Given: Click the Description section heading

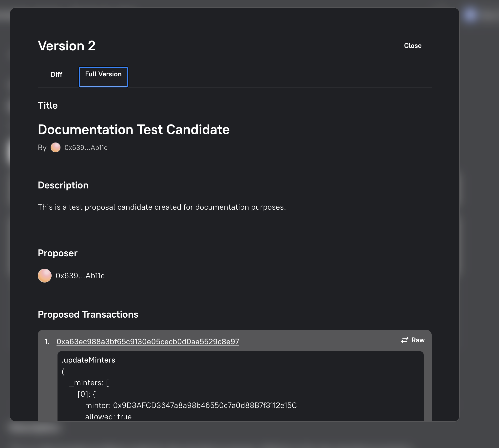Looking at the screenshot, I should click(63, 185).
